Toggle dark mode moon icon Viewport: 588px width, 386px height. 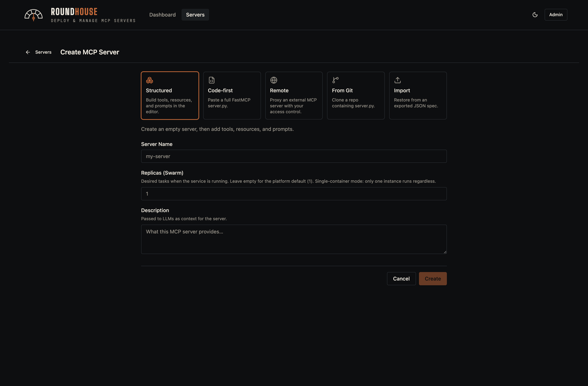pyautogui.click(x=535, y=15)
